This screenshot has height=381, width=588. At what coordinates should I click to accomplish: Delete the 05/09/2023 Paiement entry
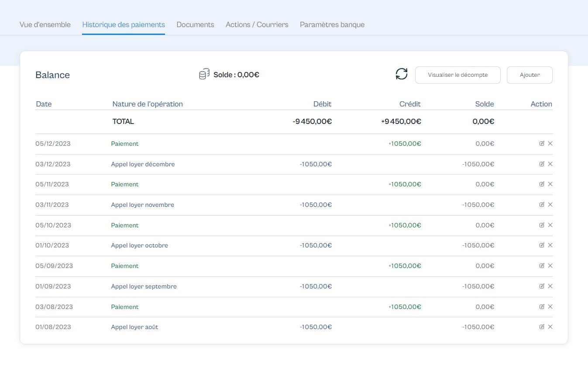[x=550, y=265]
